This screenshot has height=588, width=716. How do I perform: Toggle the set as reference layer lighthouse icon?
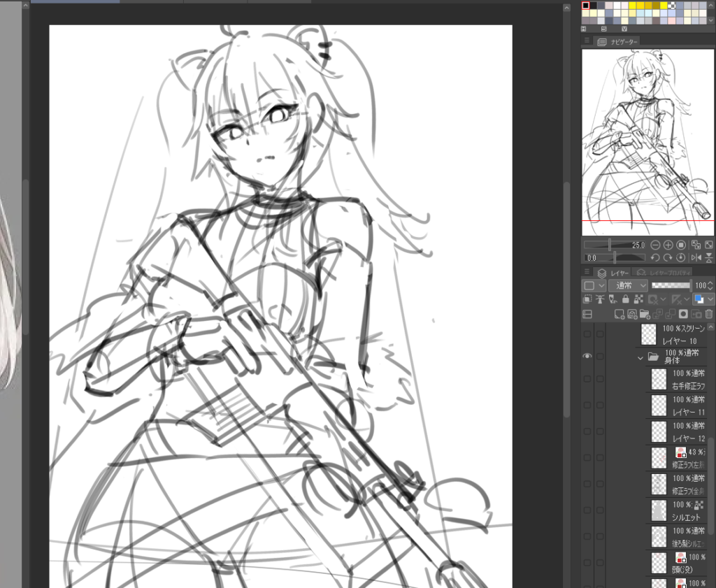point(601,299)
